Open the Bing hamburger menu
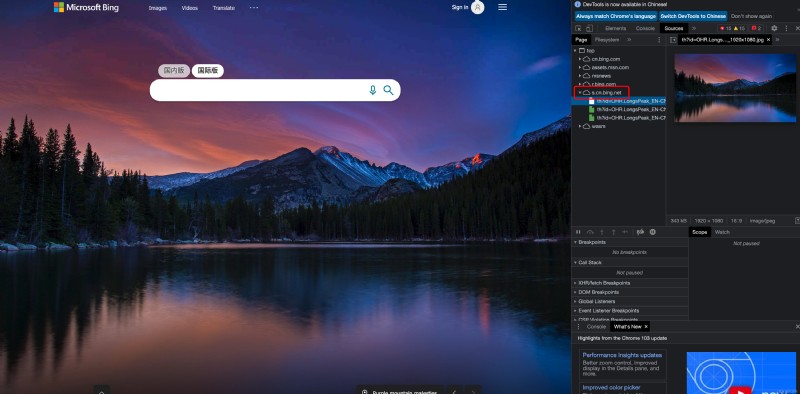 click(503, 7)
